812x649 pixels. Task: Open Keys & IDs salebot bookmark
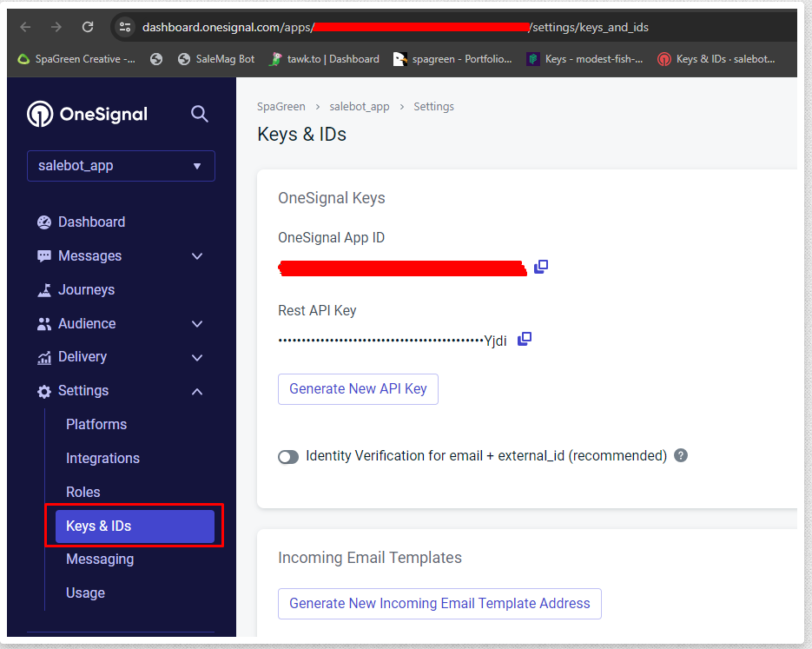click(716, 59)
